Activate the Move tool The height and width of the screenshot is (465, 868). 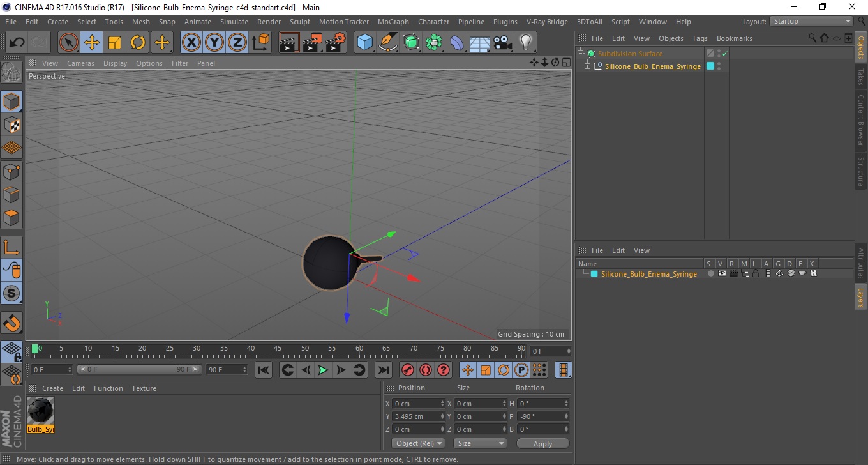point(92,43)
